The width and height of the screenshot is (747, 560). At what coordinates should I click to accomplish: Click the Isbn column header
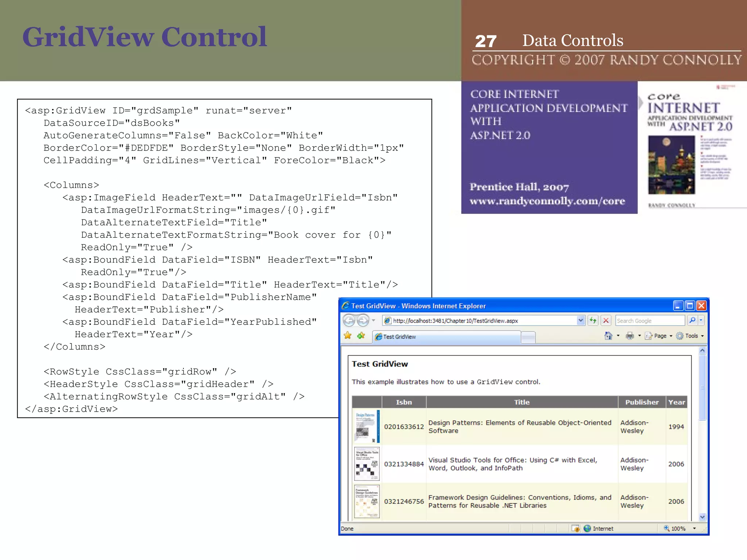pos(404,402)
